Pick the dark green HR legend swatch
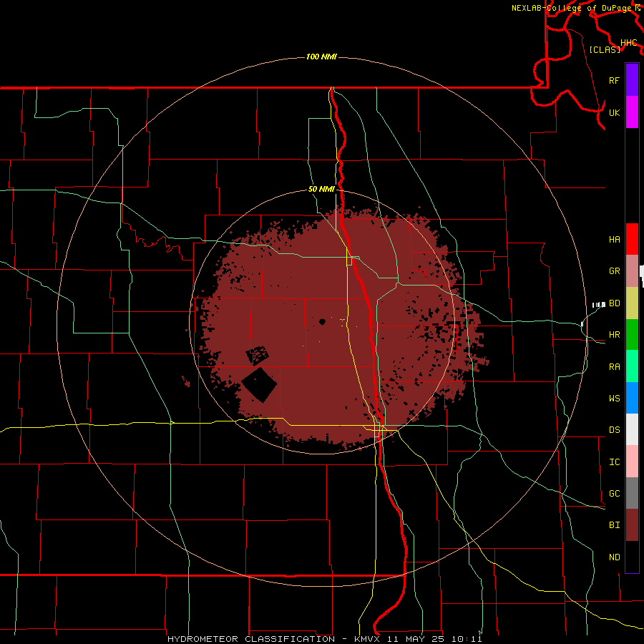The image size is (644, 644). click(x=632, y=334)
